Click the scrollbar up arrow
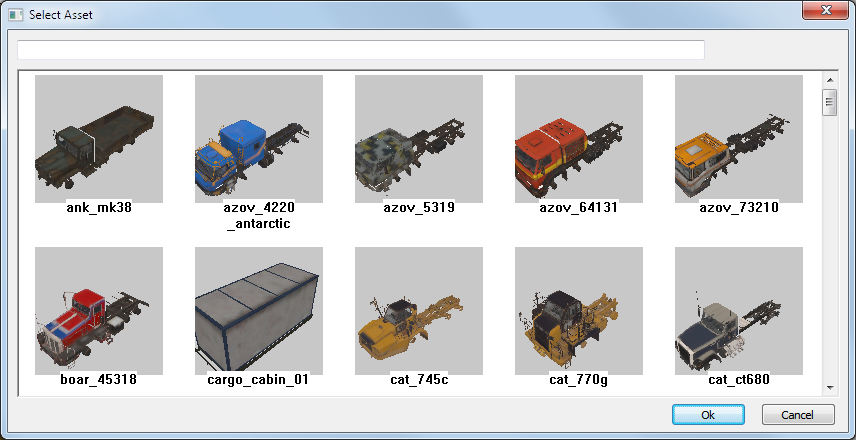This screenshot has width=856, height=440. (830, 80)
